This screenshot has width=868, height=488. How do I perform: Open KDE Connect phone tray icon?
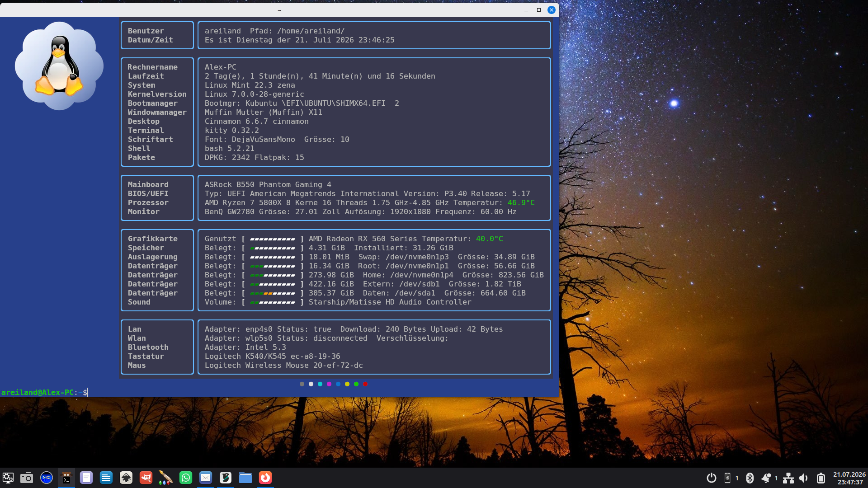point(727,478)
